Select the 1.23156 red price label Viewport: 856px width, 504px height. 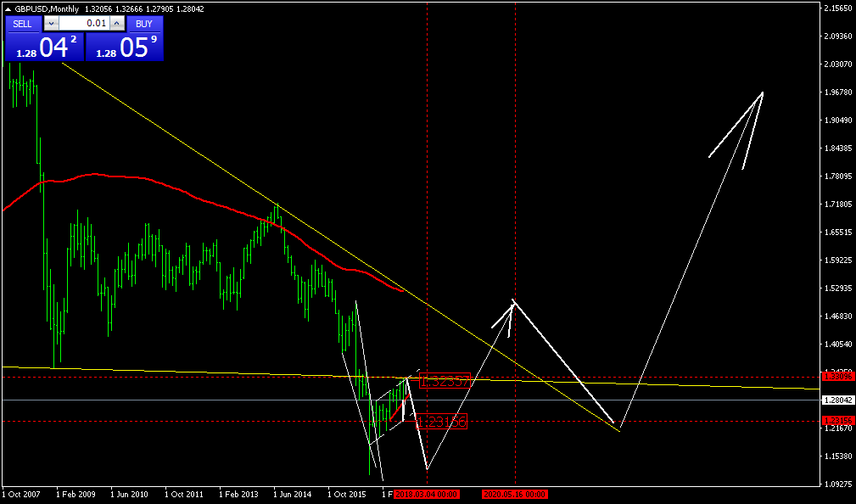pyautogui.click(x=442, y=421)
